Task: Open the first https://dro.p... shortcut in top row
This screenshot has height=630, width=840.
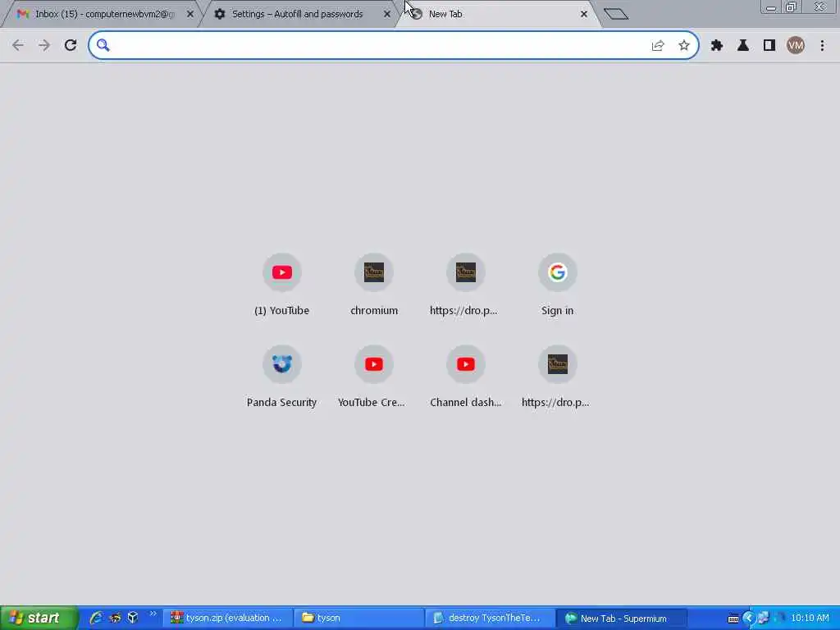Action: tap(466, 285)
